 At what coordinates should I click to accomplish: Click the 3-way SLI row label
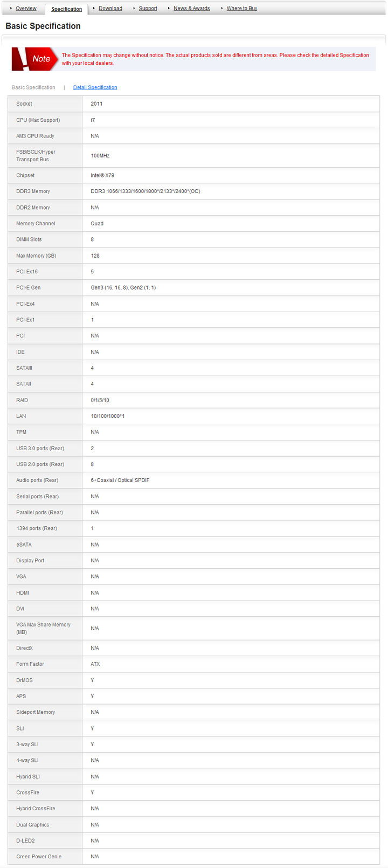coord(27,745)
